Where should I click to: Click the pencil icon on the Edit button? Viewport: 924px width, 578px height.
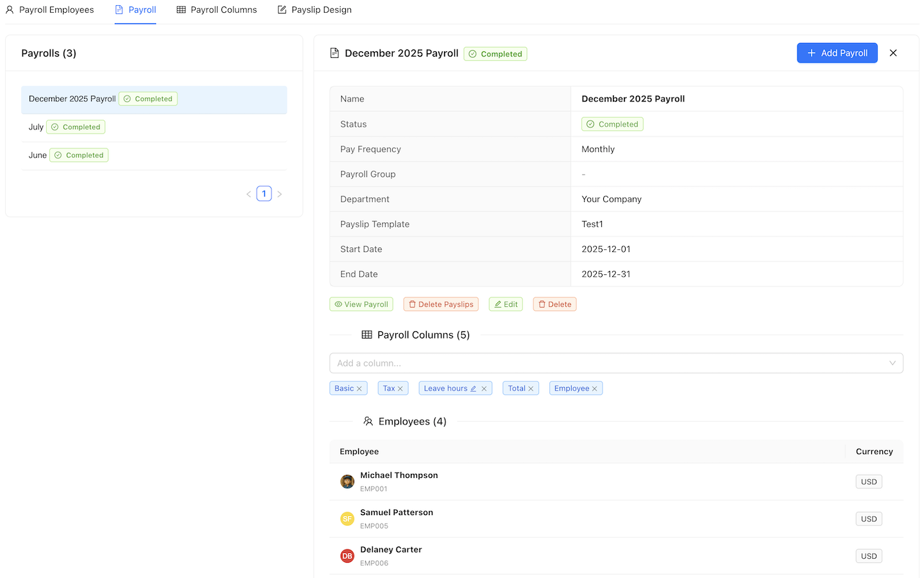497,304
